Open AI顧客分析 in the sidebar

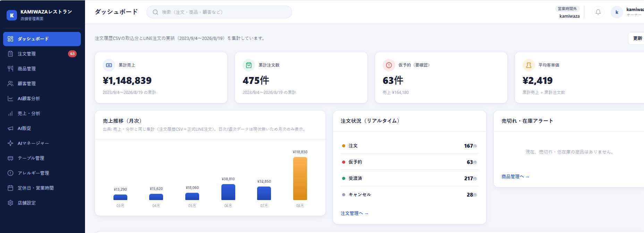click(42, 98)
